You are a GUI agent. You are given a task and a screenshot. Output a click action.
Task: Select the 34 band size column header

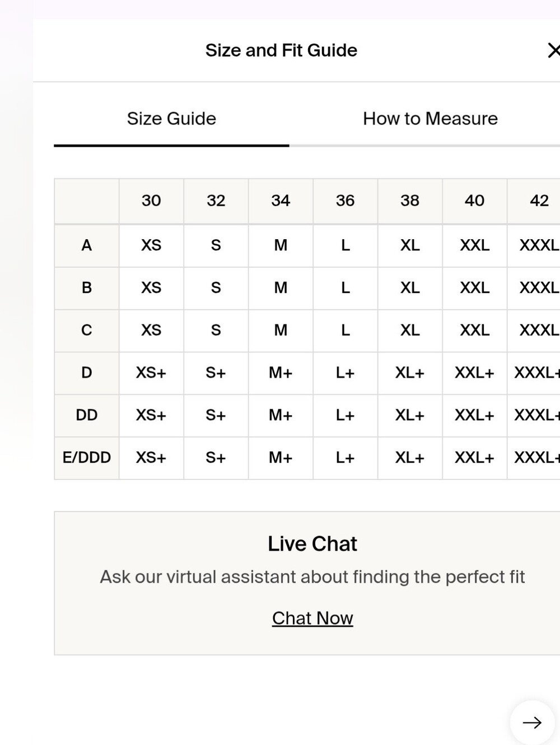pos(281,201)
